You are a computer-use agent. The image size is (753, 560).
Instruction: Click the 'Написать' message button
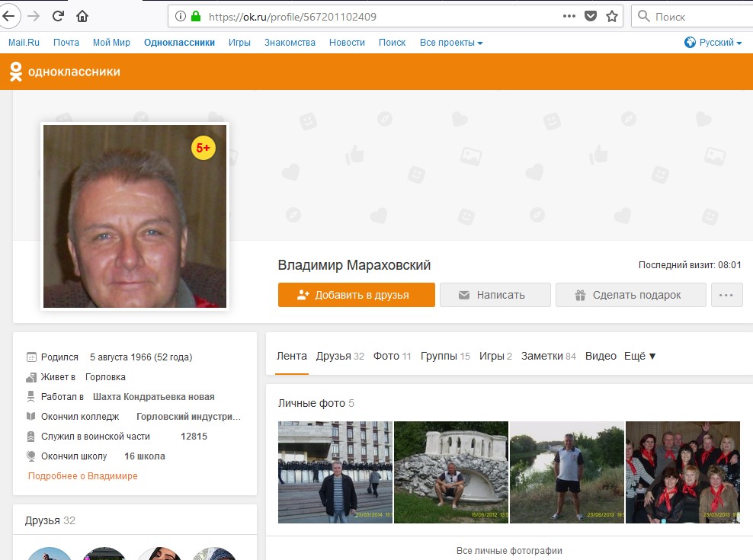coord(495,295)
